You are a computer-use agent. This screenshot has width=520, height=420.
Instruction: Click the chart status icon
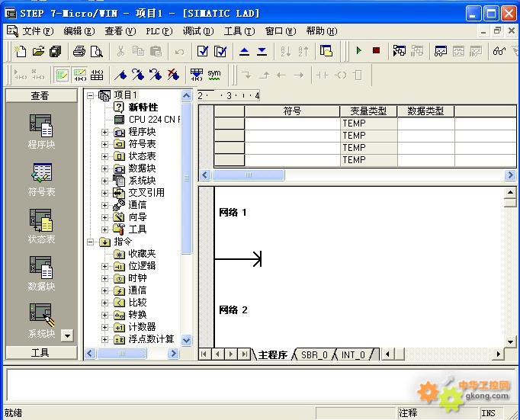pos(441,51)
